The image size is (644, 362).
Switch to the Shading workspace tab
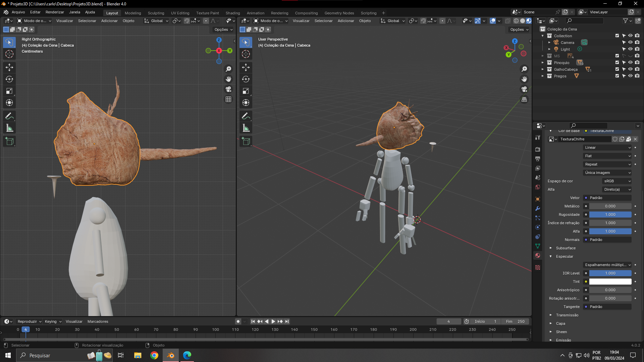[232, 13]
